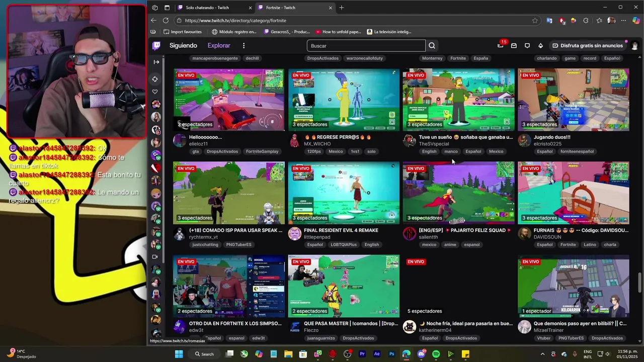
Task: Open the more options dots beside Explorar
Action: pyautogui.click(x=244, y=46)
